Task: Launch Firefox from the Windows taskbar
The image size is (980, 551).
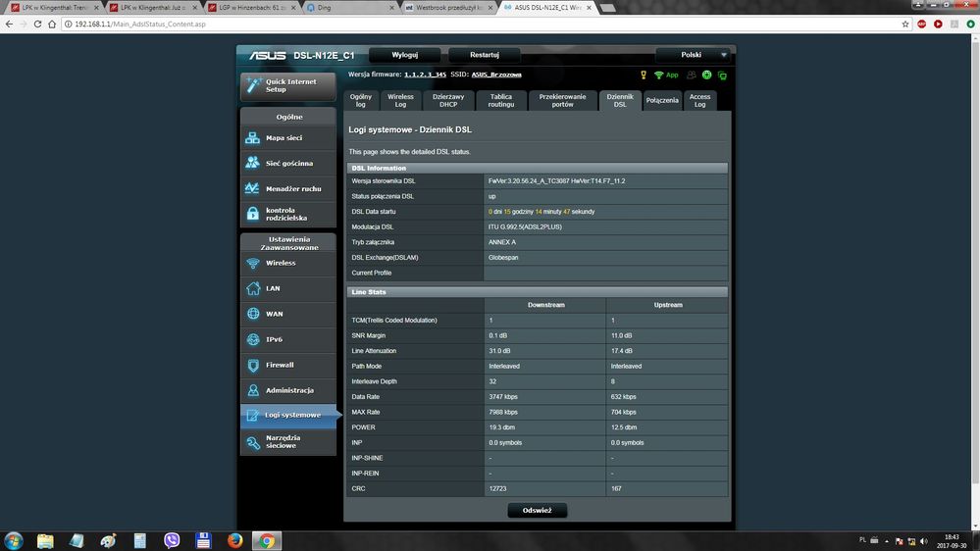Action: coord(234,539)
